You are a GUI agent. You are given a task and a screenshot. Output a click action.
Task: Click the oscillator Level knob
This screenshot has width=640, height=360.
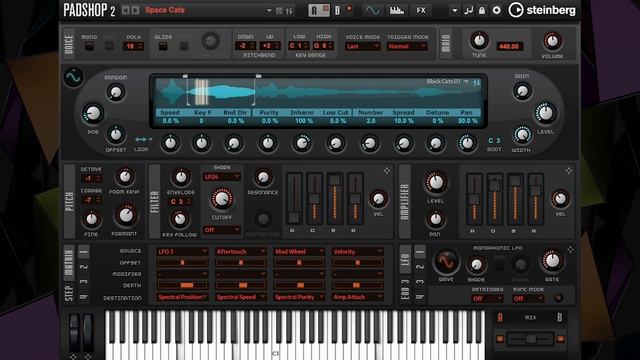[546, 114]
